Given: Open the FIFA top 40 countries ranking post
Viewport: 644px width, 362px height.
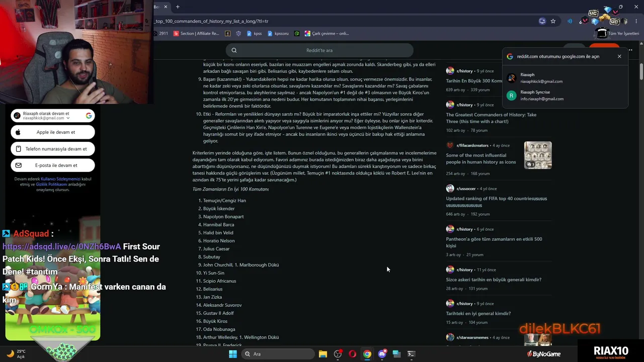Looking at the screenshot, I should pyautogui.click(x=496, y=202).
